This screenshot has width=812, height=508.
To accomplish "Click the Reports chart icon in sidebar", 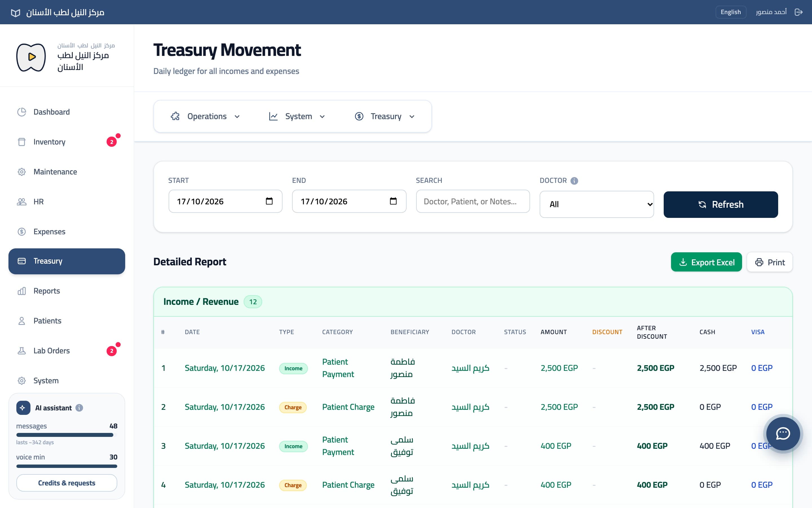I will (x=22, y=291).
